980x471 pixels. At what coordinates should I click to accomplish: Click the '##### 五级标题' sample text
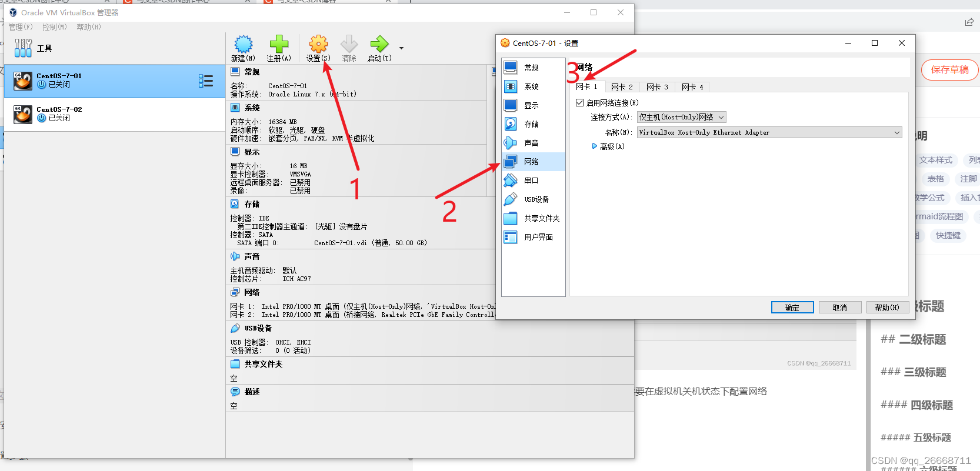[x=916, y=437]
